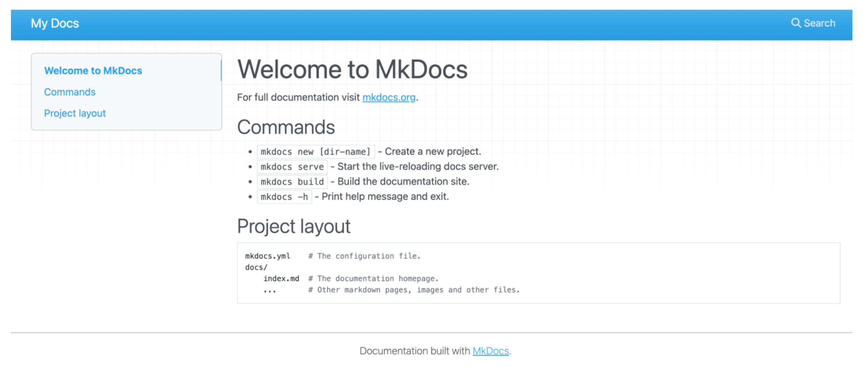Click 'Start the live-reloading docs server.' text
The image size is (868, 376).
point(418,166)
